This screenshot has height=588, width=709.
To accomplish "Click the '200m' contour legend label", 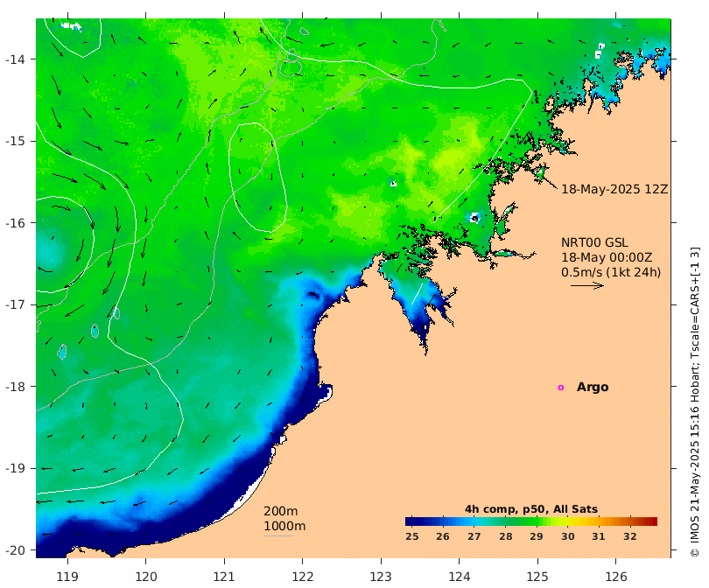I will (x=281, y=511).
